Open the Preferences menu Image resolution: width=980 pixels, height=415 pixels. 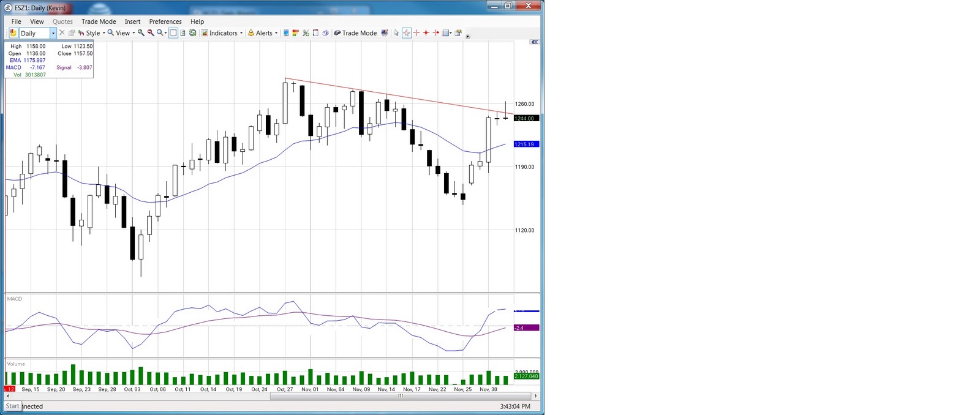[x=165, y=21]
